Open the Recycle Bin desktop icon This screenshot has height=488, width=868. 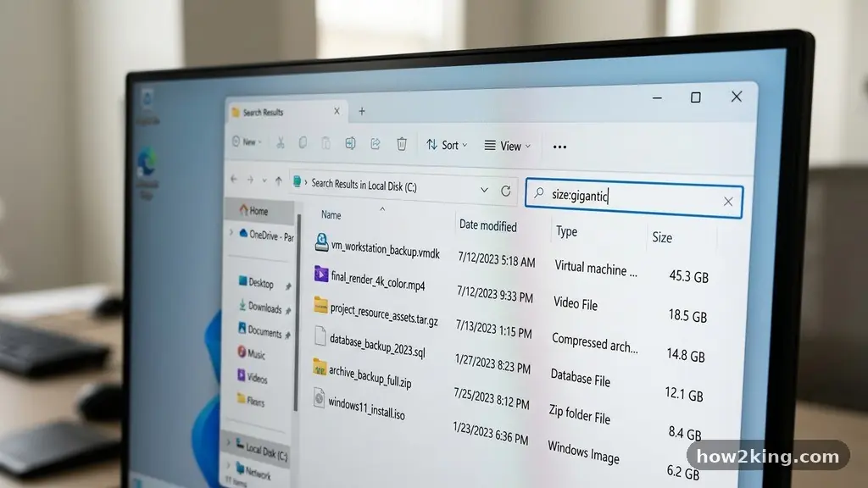coord(147,106)
